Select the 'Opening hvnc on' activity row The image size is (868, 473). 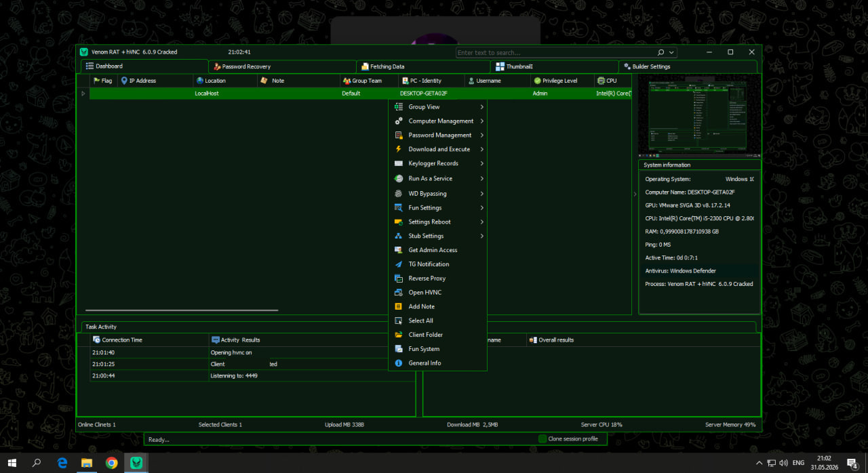(239, 352)
